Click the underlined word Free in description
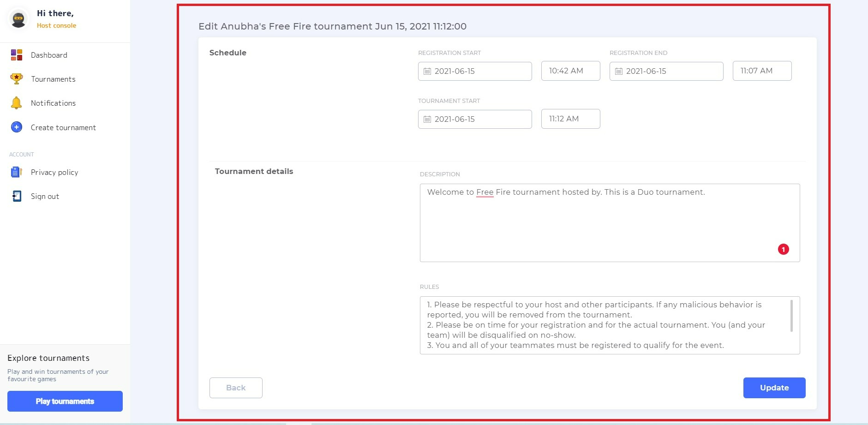Screen dimensions: 868x425 (x=485, y=192)
